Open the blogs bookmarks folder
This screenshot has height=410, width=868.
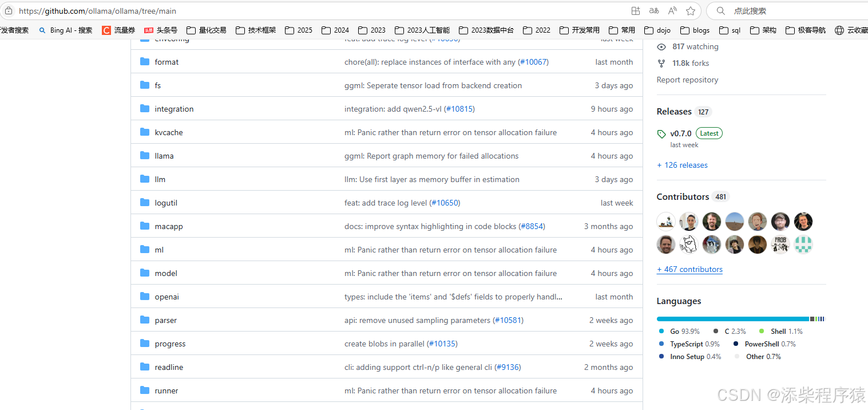[695, 30]
